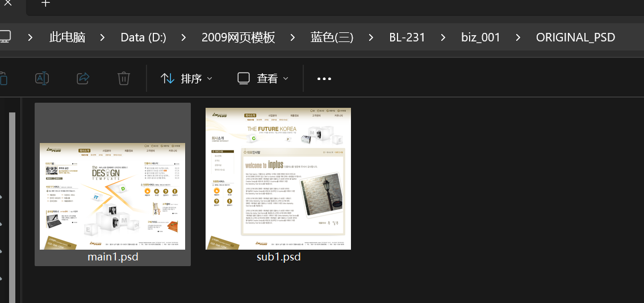This screenshot has height=303, width=644.
Task: Click the sub1.psd file name
Action: click(278, 258)
